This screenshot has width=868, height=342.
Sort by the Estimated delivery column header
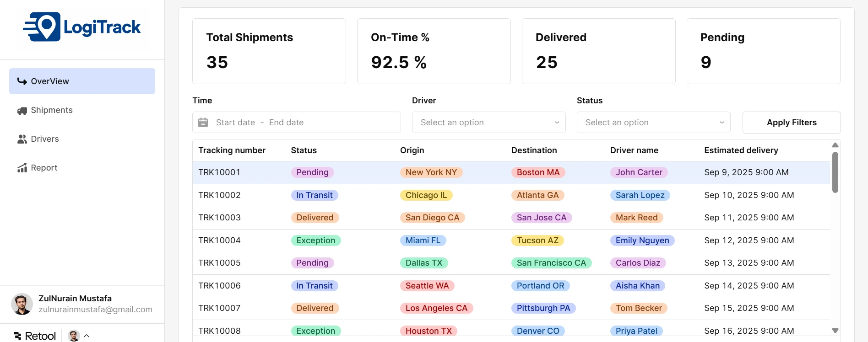(741, 150)
